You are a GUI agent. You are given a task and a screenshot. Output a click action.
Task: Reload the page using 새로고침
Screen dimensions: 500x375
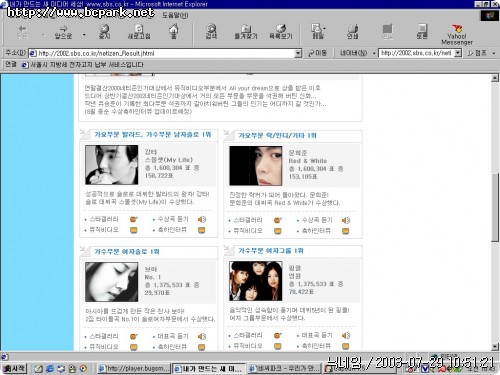click(139, 32)
